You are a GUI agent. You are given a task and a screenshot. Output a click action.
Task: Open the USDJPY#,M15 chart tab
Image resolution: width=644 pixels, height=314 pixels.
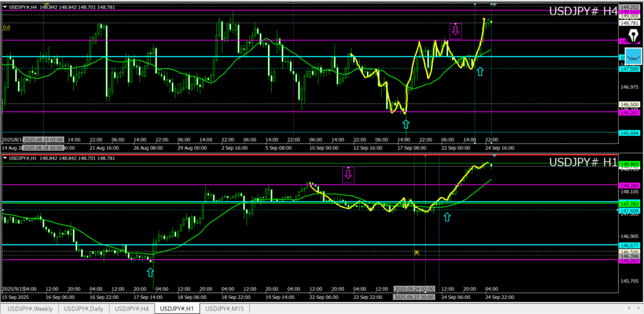pos(225,308)
